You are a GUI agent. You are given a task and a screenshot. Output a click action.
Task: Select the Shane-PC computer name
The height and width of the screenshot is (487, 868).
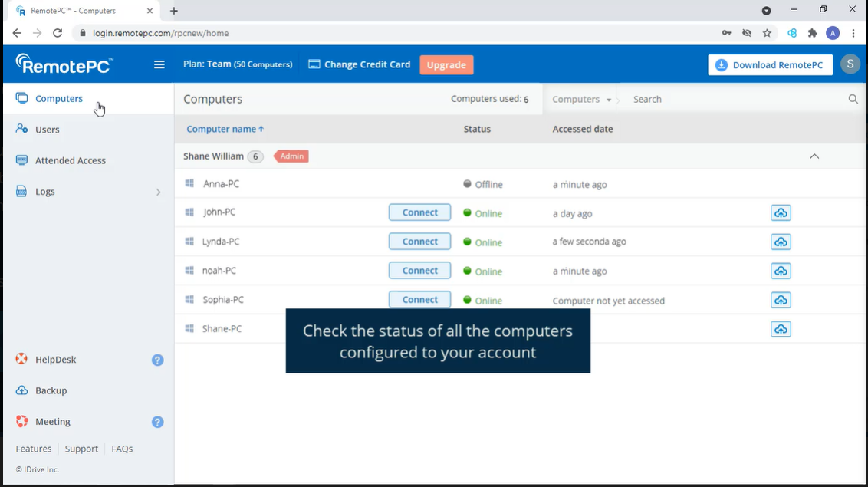222,329
